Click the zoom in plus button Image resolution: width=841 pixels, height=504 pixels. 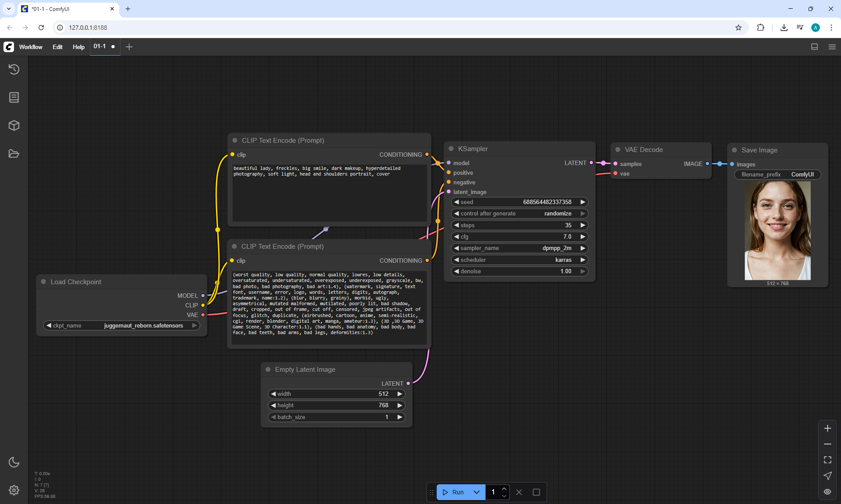click(x=827, y=428)
